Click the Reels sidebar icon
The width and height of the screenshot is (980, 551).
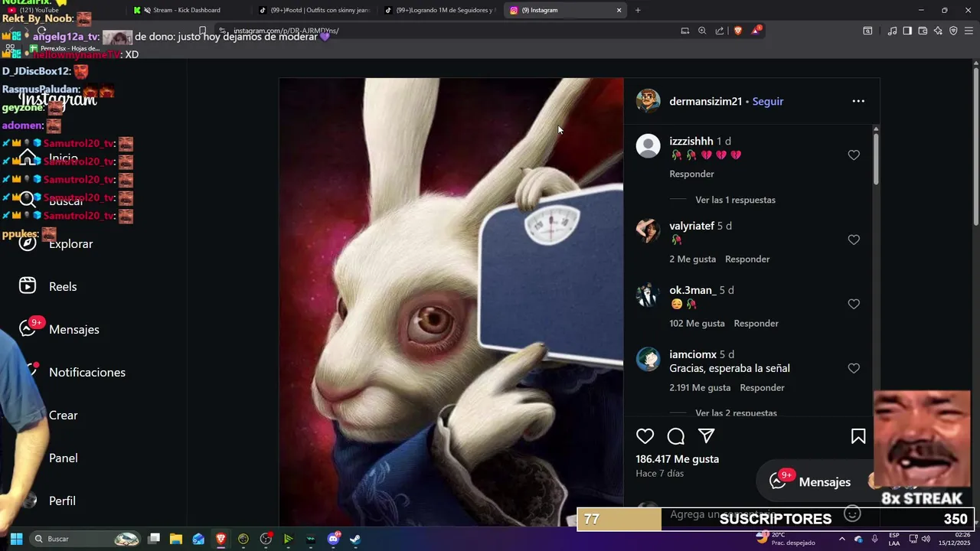pos(28,286)
